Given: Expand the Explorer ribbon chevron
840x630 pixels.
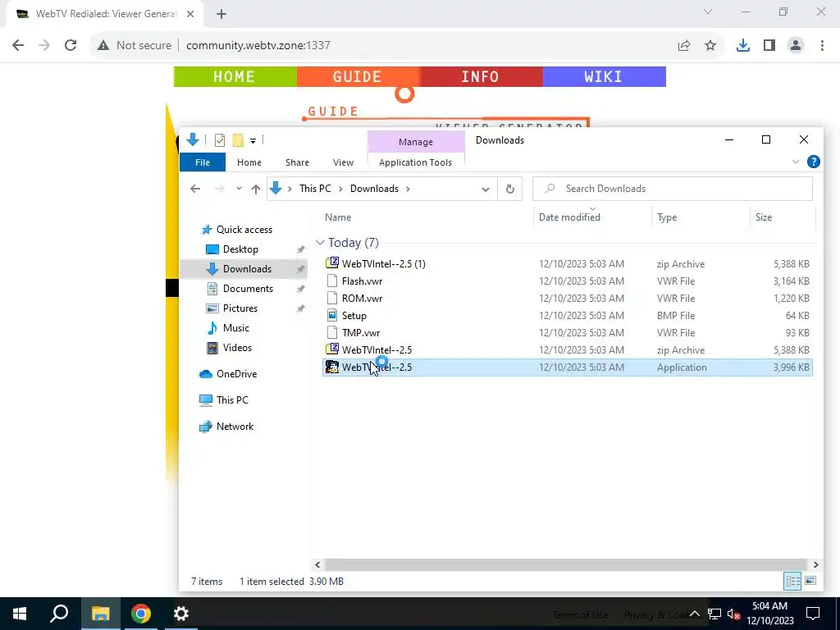Looking at the screenshot, I should tap(796, 162).
